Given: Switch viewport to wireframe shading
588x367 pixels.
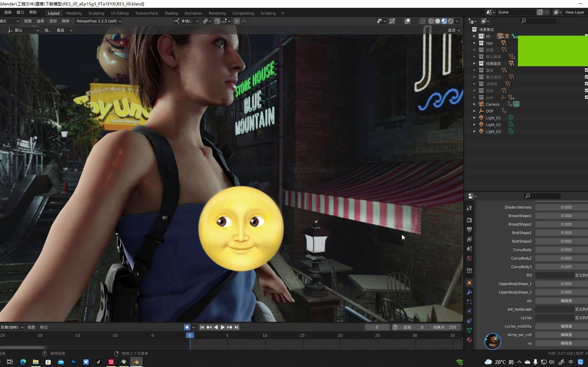Looking at the screenshot, I should 431,21.
